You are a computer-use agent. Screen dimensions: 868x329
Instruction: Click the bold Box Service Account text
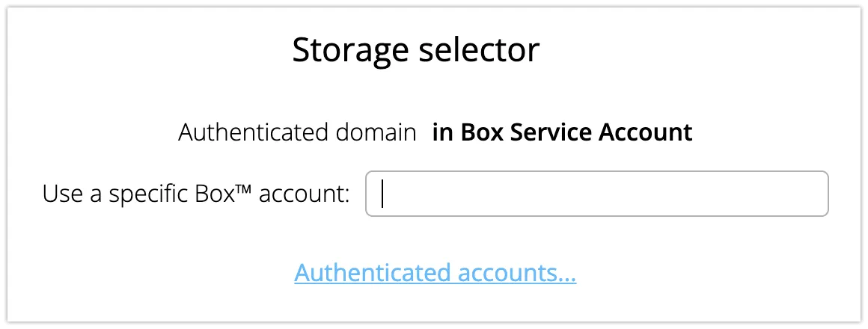(x=562, y=133)
